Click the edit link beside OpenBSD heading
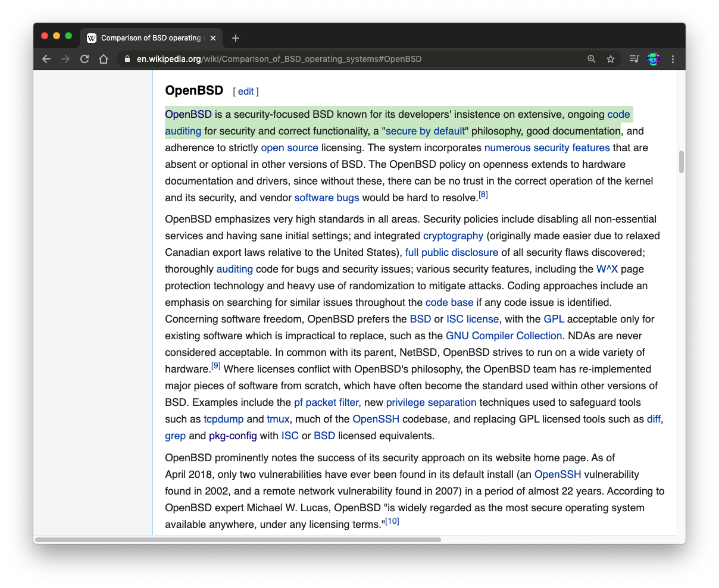The image size is (719, 588). (x=246, y=92)
